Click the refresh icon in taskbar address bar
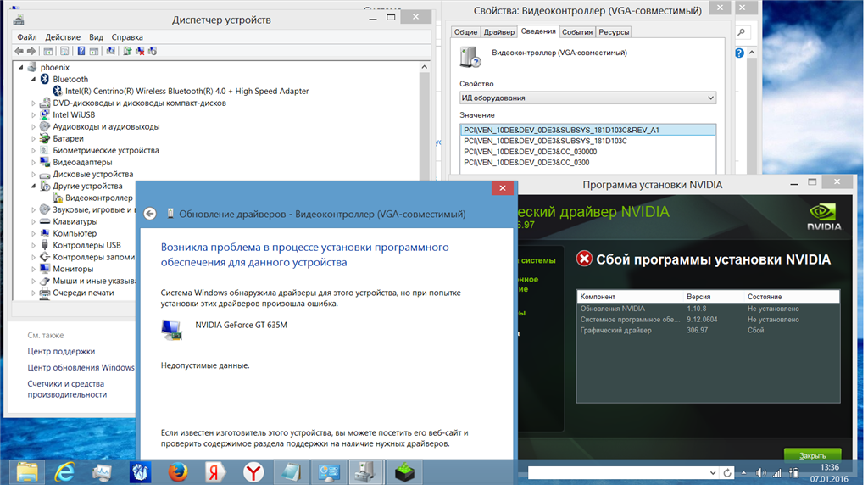868x485 pixels. tap(727, 473)
